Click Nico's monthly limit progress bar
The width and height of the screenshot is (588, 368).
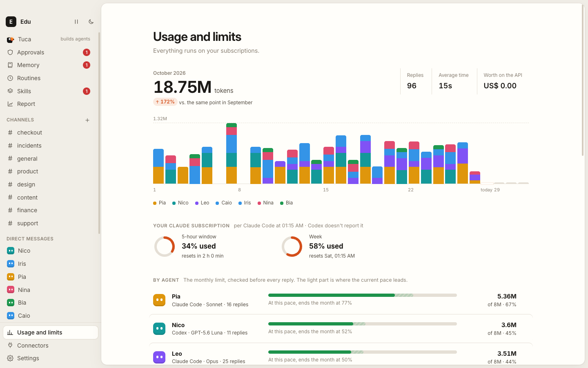tap(363, 324)
